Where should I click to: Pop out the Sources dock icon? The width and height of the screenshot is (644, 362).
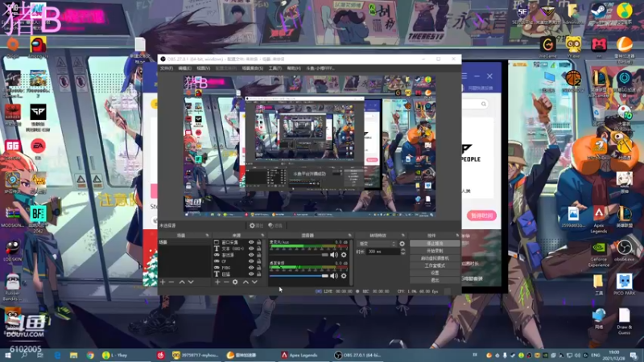coord(262,236)
